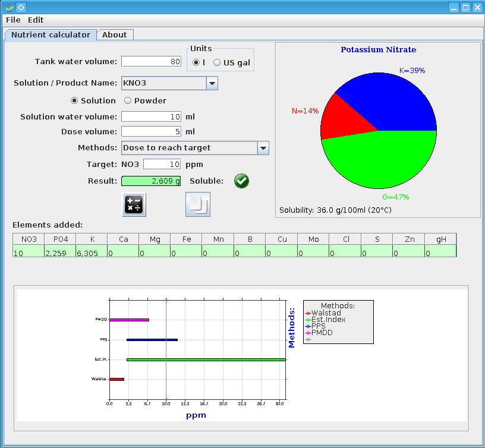Open the Solution / Product Name dropdown
The height and width of the screenshot is (448, 485).
[212, 83]
